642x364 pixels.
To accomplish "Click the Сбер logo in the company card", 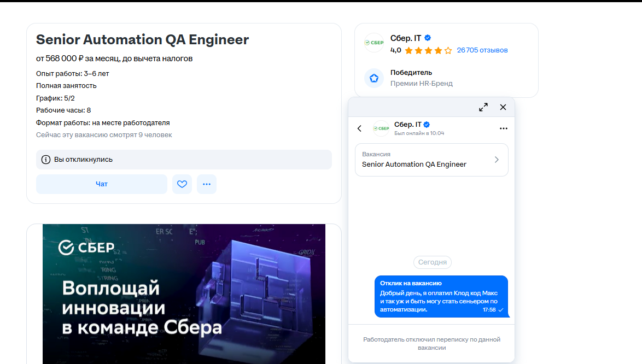I will [x=374, y=43].
